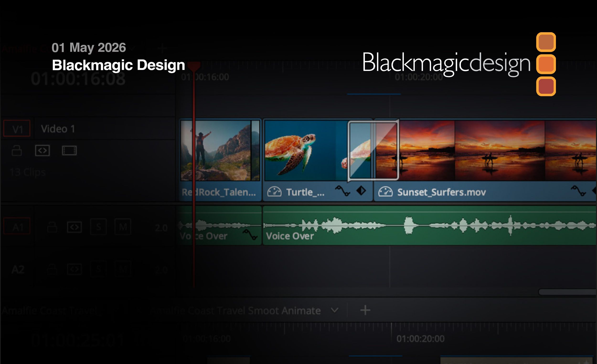Disable Video 1 track with filmstrip icon
The height and width of the screenshot is (364, 597).
click(69, 150)
